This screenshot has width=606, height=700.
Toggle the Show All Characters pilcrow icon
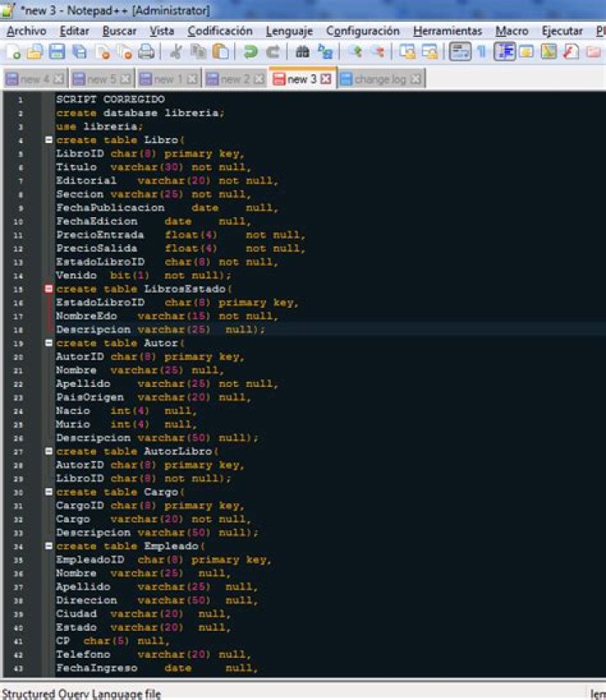[x=481, y=52]
